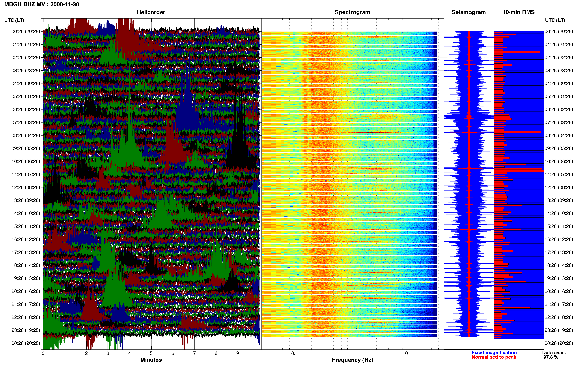Click '04:28 (00:28)' on the left time axis
588x368 pixels.
pos(26,83)
